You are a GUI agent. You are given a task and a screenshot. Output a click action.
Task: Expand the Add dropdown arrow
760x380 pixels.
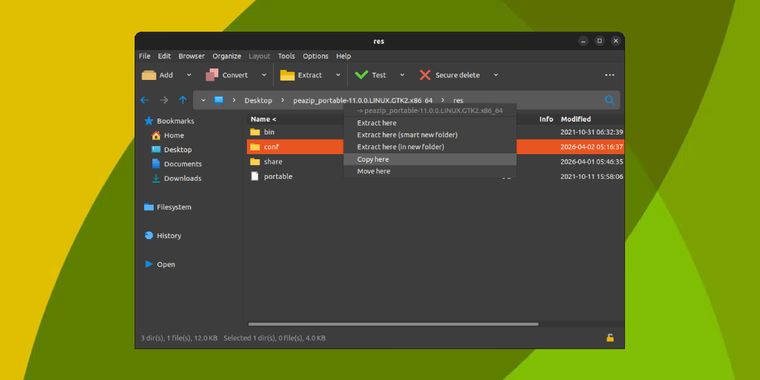189,75
